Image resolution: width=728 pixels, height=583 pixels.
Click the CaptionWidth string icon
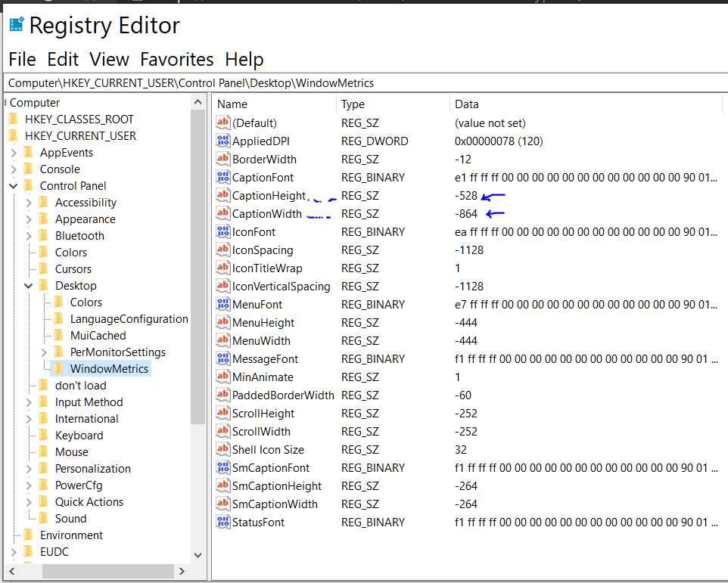click(x=222, y=213)
